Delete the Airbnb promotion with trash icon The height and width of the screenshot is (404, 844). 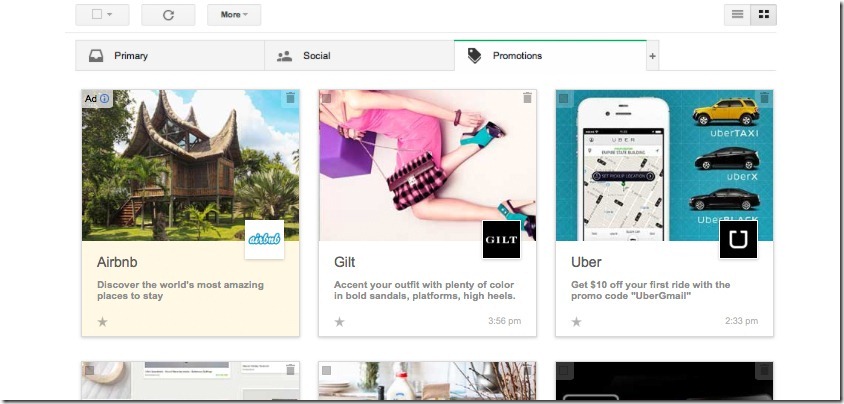tap(290, 98)
